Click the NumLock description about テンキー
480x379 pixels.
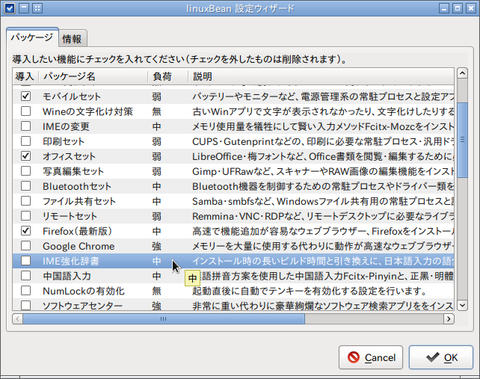309,291
